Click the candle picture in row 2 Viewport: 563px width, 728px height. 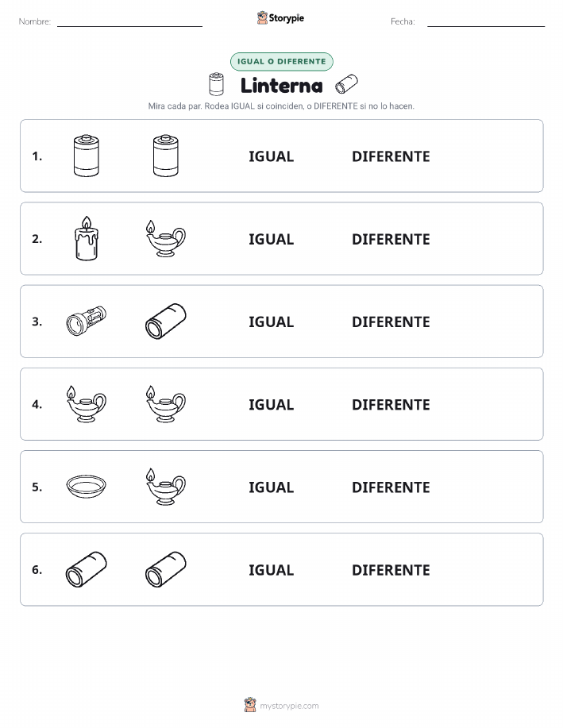[87, 238]
